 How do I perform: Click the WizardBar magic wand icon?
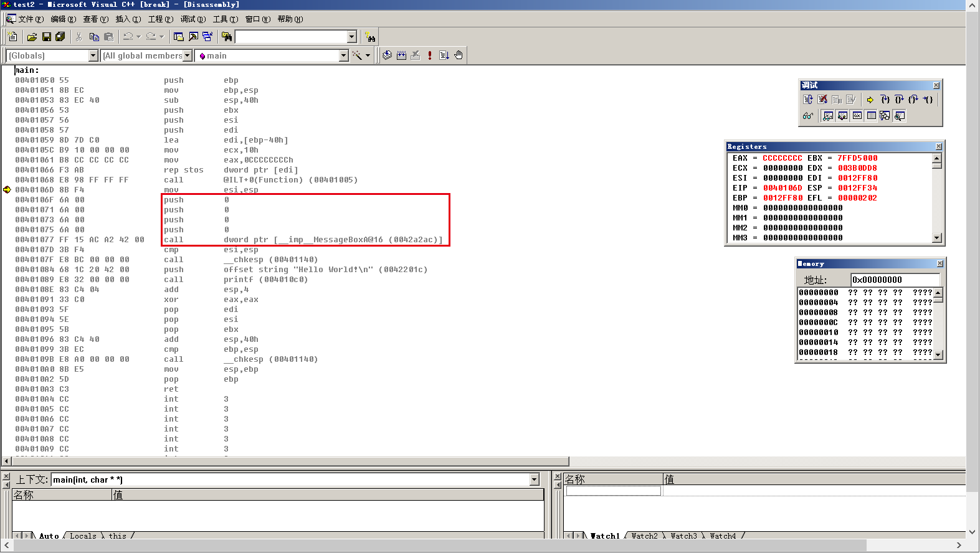pos(357,55)
